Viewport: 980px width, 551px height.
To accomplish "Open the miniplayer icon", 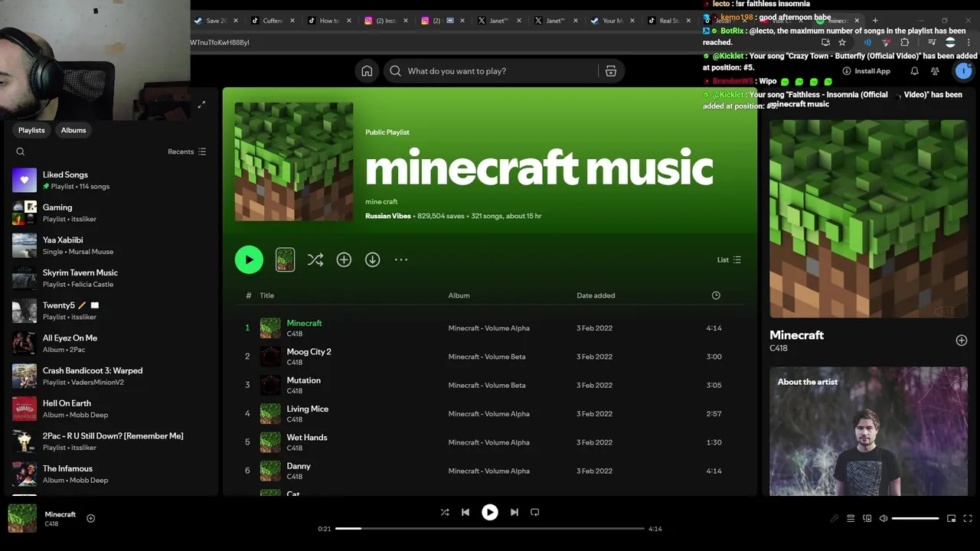I will point(951,519).
